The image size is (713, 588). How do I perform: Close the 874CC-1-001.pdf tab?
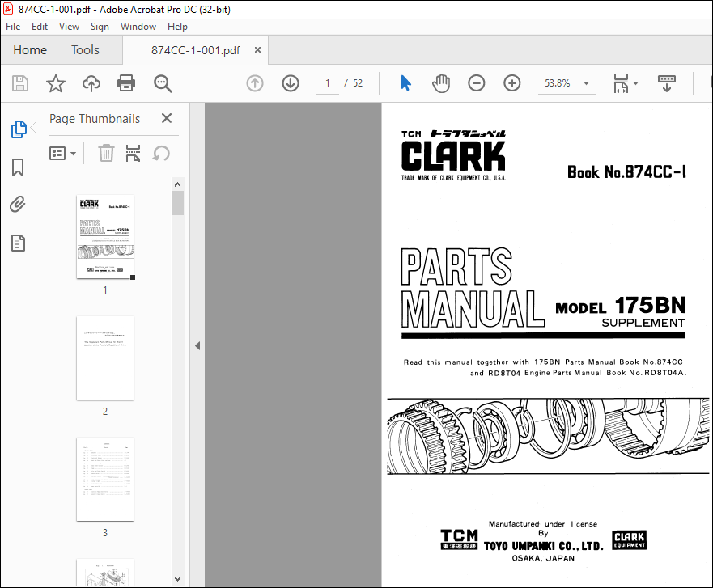(257, 50)
